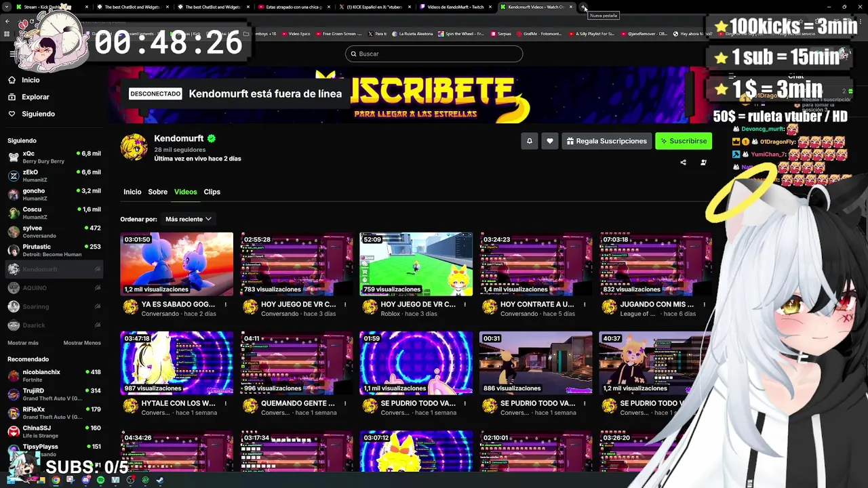The image size is (868, 488).
Task: Open options menu for YA ES SABADO GOG video
Action: point(225,305)
